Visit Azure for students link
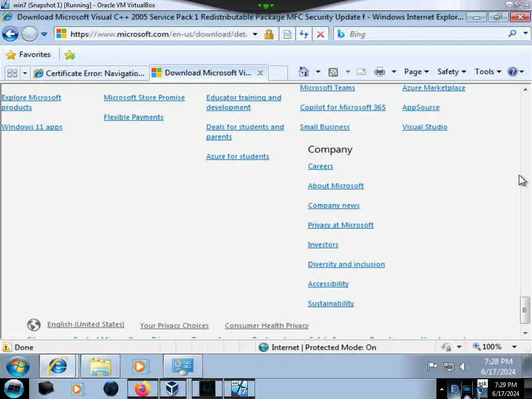This screenshot has height=399, width=532. [x=237, y=157]
